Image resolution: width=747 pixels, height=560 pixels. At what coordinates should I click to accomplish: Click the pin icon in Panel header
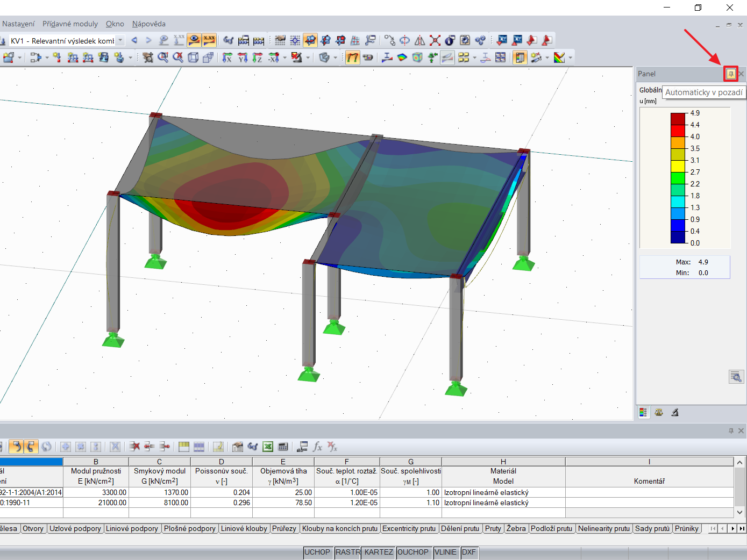point(730,74)
